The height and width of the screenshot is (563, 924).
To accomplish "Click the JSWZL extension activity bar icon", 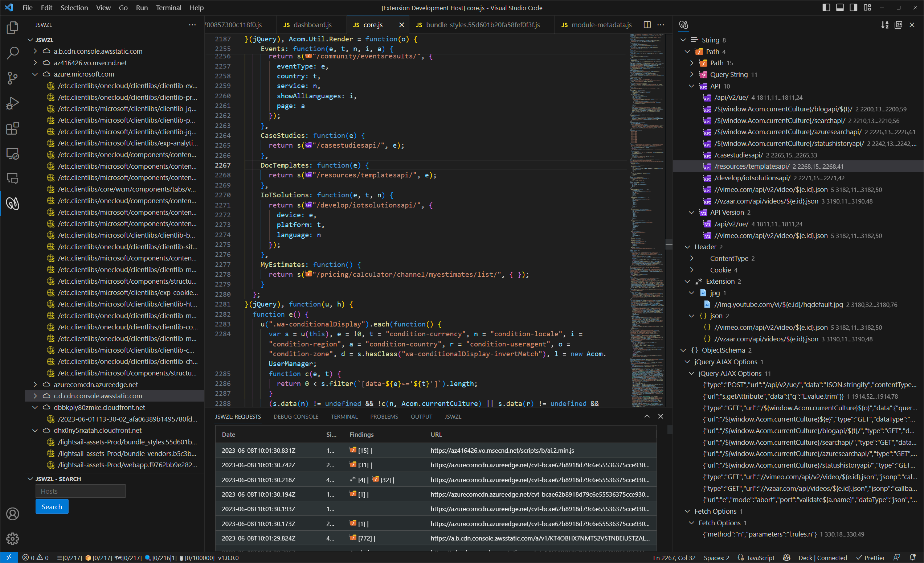I will (12, 204).
